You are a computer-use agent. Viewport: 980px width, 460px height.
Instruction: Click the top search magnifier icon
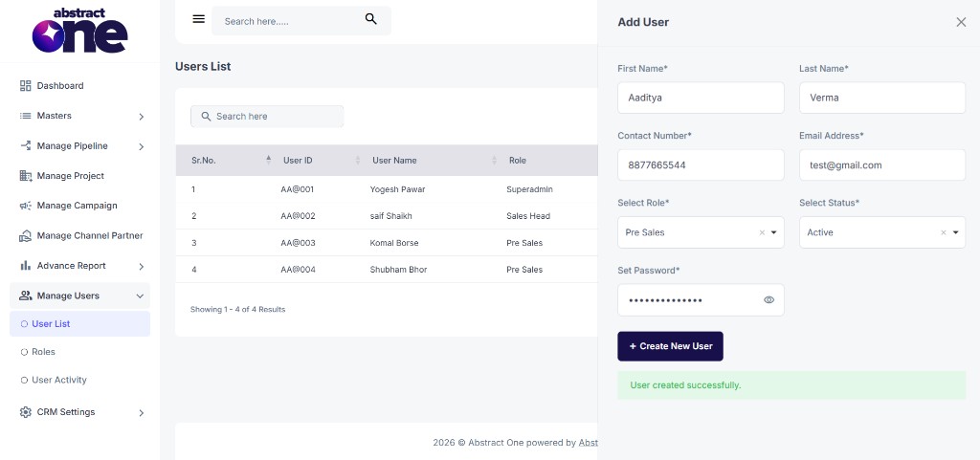371,19
